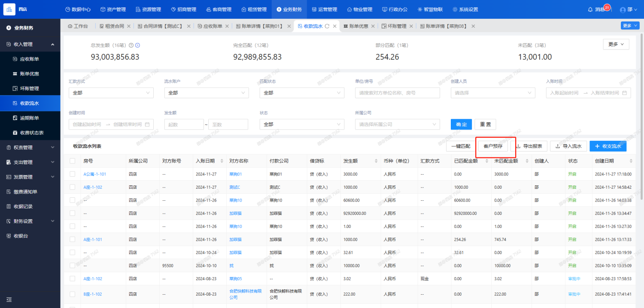Click the 重置 button
Screen dimensions: 644x308
486,124
